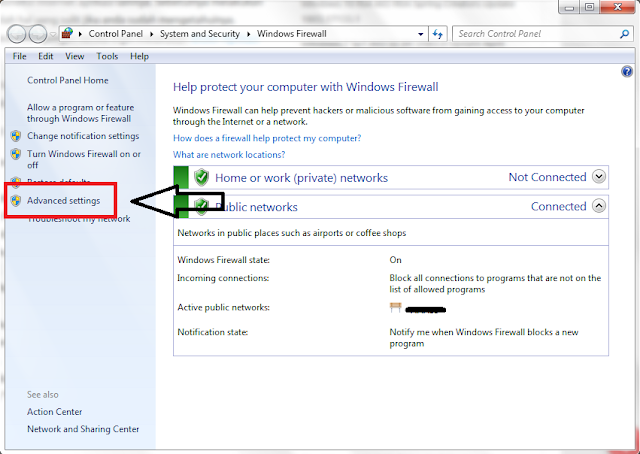Click green shield icon for Home or work networks
Screen dimensions: 640x454
point(201,177)
